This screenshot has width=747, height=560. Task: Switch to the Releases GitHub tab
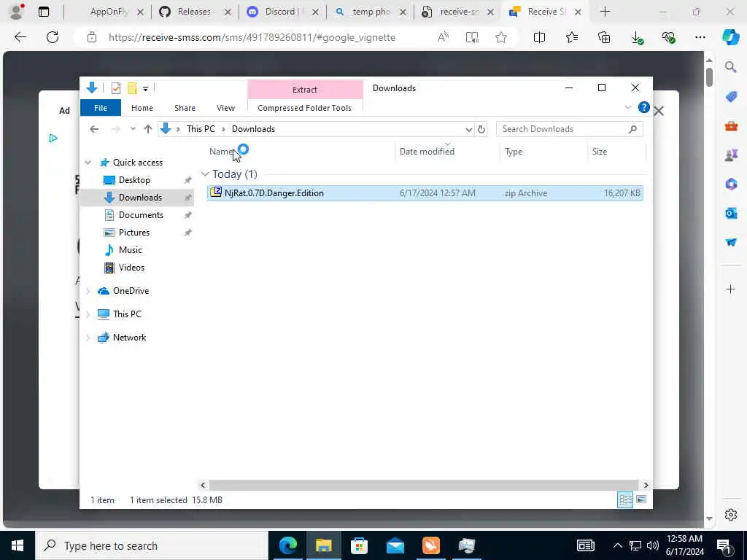point(194,12)
